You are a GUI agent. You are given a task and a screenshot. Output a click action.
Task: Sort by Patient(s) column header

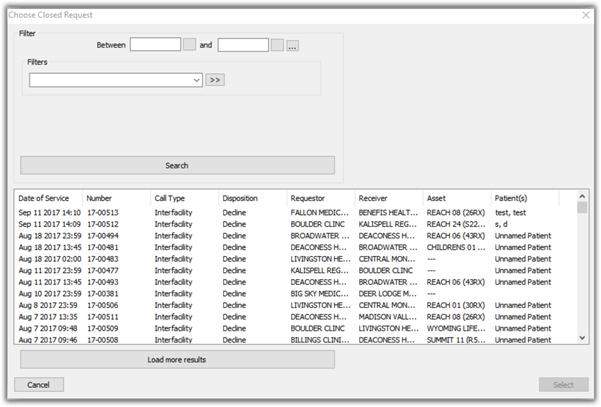[525, 198]
